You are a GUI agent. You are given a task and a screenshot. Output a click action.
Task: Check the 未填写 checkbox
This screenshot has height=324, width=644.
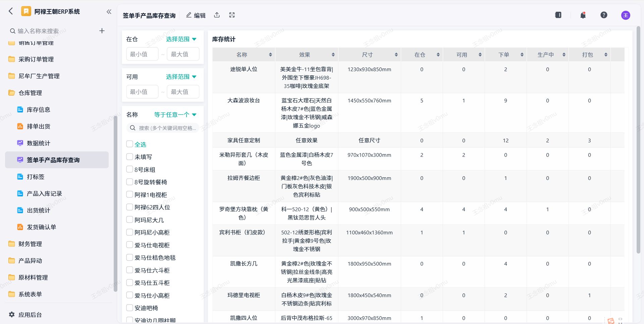[x=129, y=157]
